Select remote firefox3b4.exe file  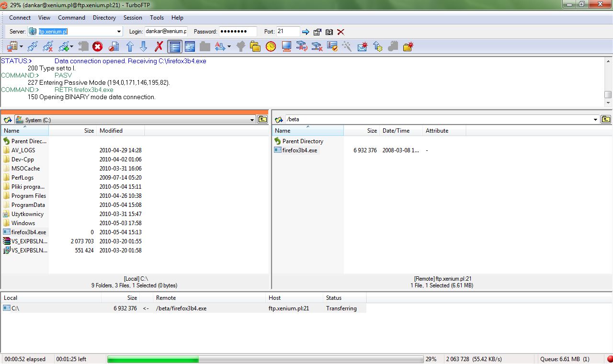[x=299, y=150]
